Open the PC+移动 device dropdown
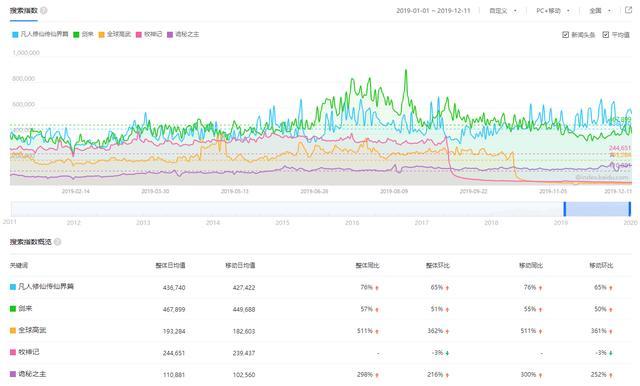The image size is (640, 386). pyautogui.click(x=553, y=11)
